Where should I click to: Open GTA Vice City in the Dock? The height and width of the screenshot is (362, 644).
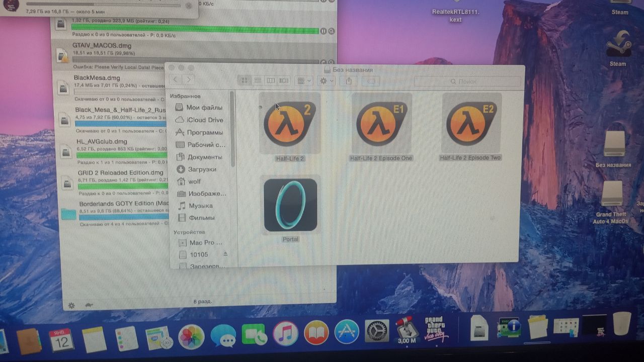coord(436,329)
